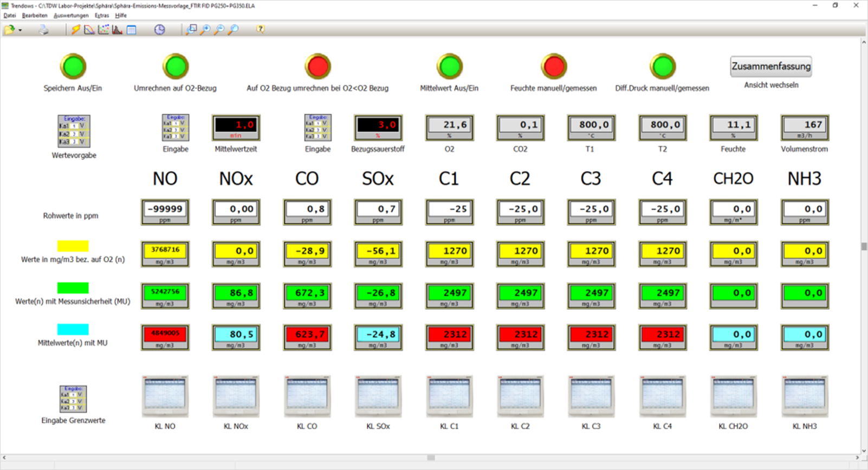Click the lightning bolt toolbar icon

(76, 30)
